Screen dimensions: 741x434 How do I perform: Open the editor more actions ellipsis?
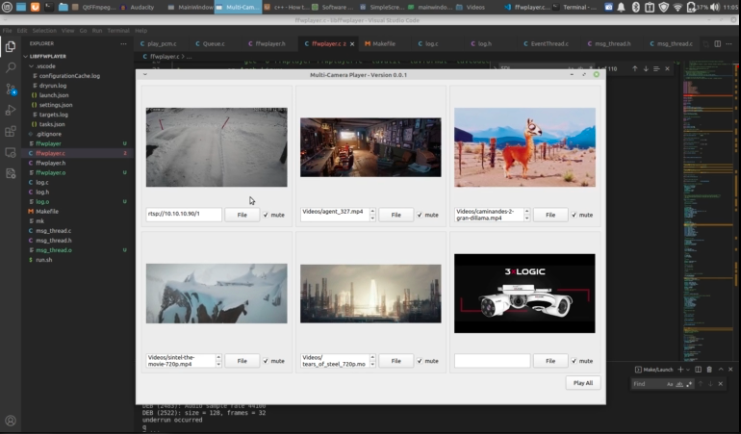(x=729, y=43)
